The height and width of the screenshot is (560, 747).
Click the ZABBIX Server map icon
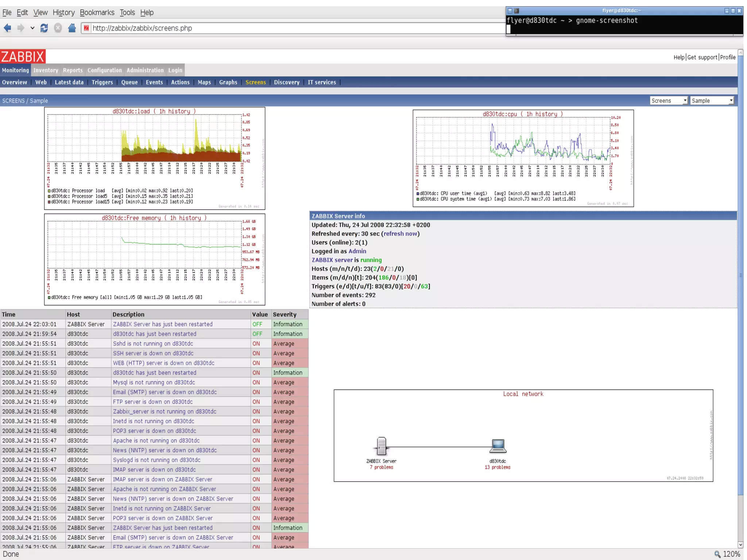pos(381,446)
